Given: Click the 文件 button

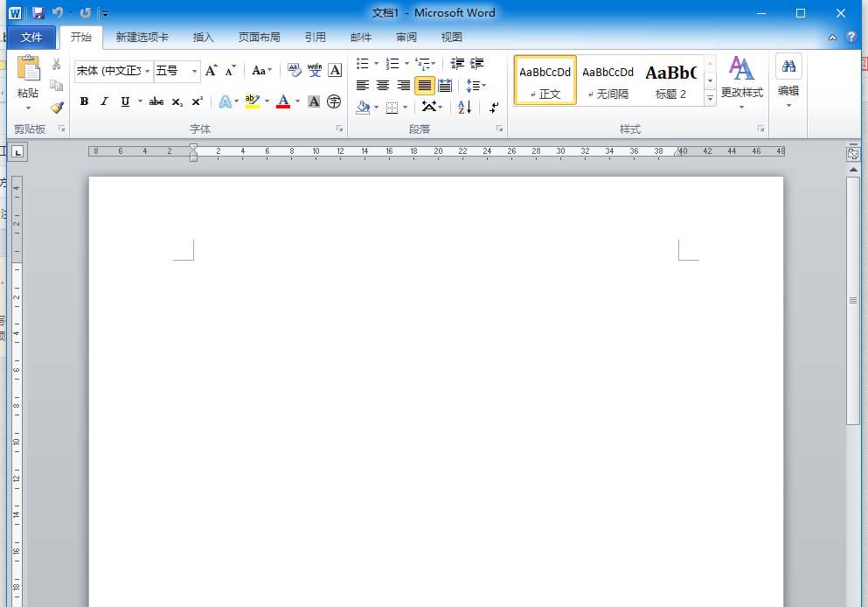Looking at the screenshot, I should click(31, 38).
